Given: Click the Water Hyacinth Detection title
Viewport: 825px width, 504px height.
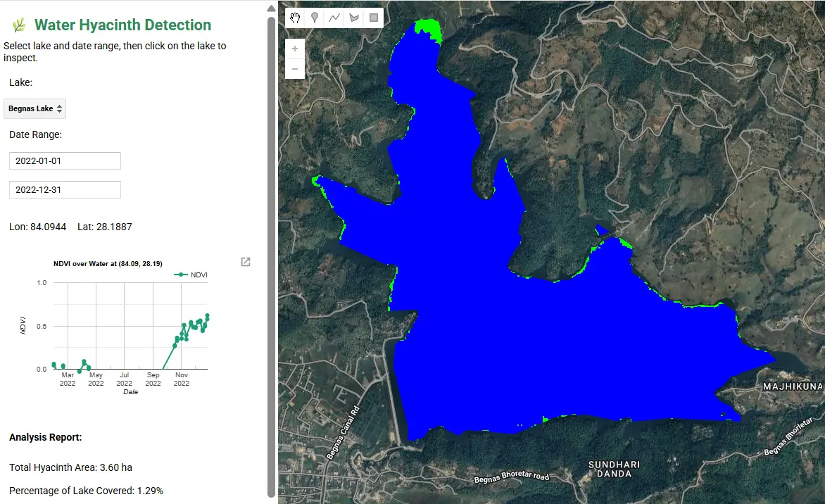Looking at the screenshot, I should (x=122, y=25).
